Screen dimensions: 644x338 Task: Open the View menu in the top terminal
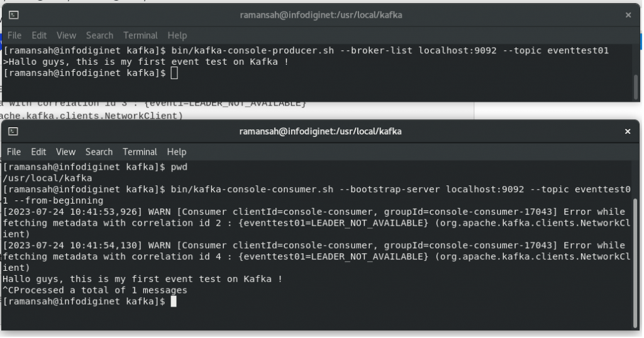66,36
